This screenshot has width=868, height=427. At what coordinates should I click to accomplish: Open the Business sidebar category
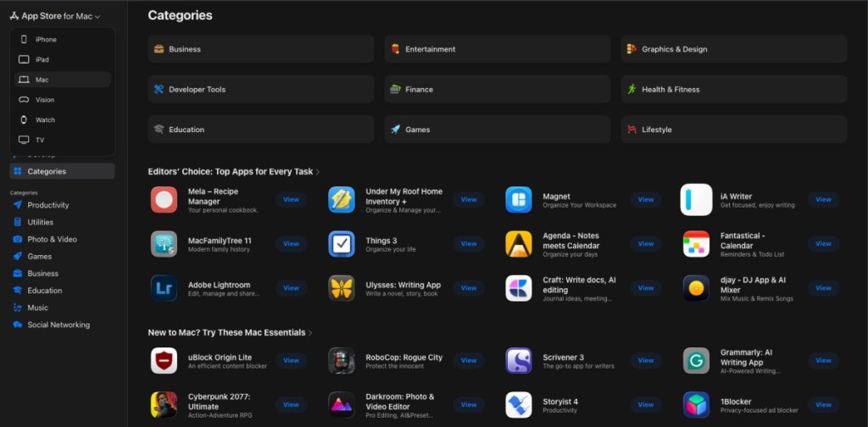point(62,274)
